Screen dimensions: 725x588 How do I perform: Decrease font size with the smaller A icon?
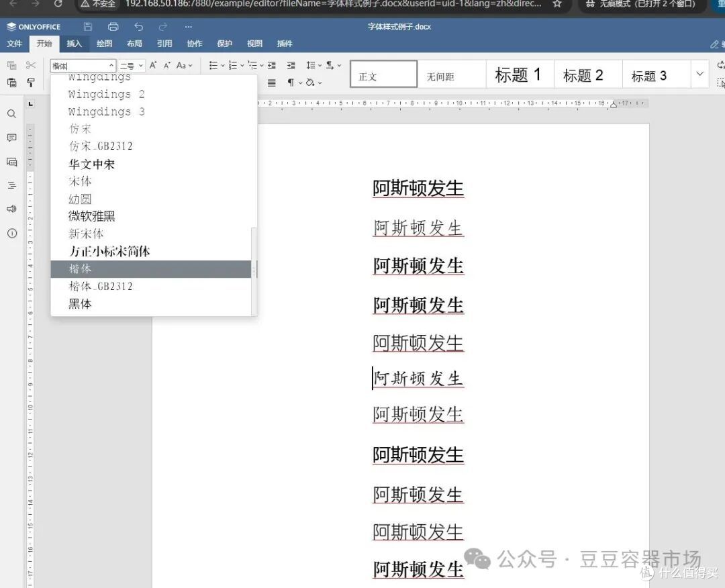coord(167,65)
